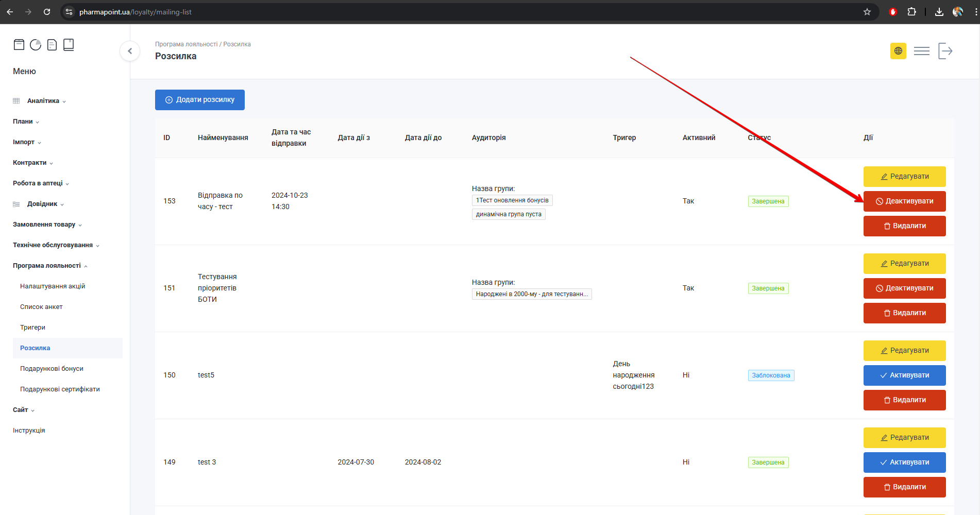Go to Подарункові бонуси page
Image resolution: width=980 pixels, height=515 pixels.
click(x=52, y=369)
